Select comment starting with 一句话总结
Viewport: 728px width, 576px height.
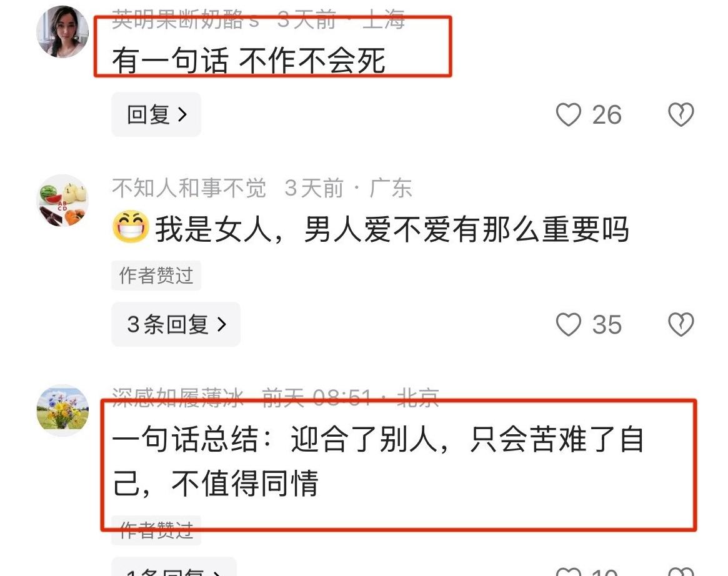click(379, 461)
